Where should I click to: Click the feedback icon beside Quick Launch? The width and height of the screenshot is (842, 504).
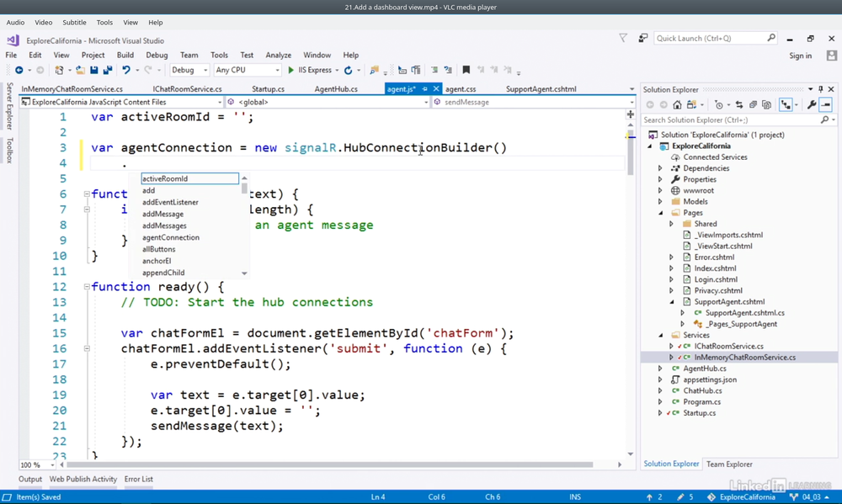coord(642,38)
